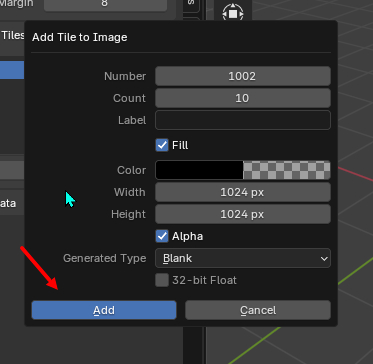This screenshot has height=364, width=373.
Task: Open the black Color swatch picker
Action: point(199,170)
